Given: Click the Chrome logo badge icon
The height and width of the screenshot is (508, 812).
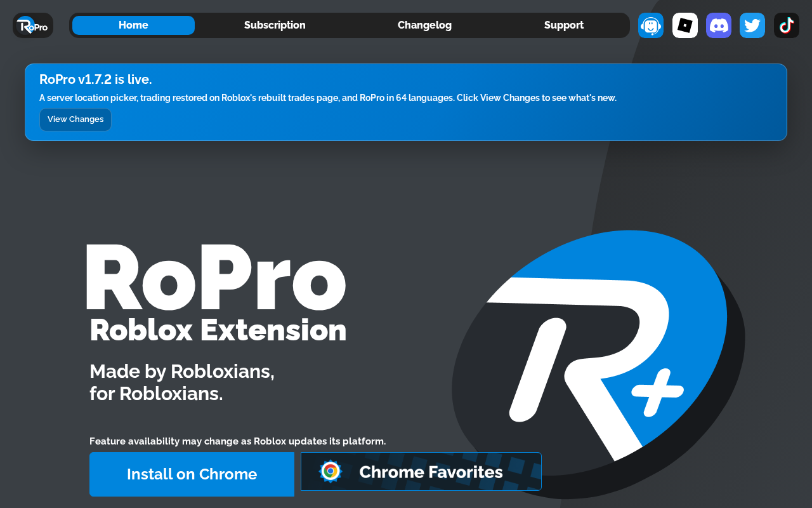Looking at the screenshot, I should [x=330, y=471].
